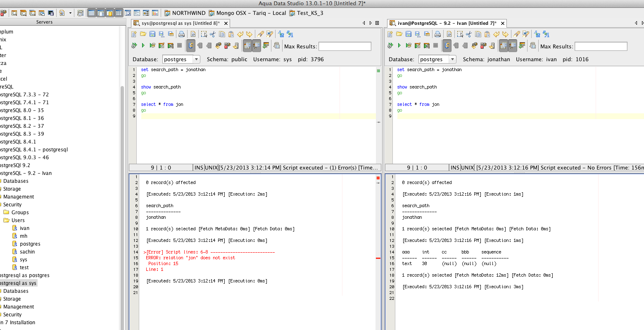Click Save icon in ivan query toolbar
The image size is (644, 330).
coord(408,34)
